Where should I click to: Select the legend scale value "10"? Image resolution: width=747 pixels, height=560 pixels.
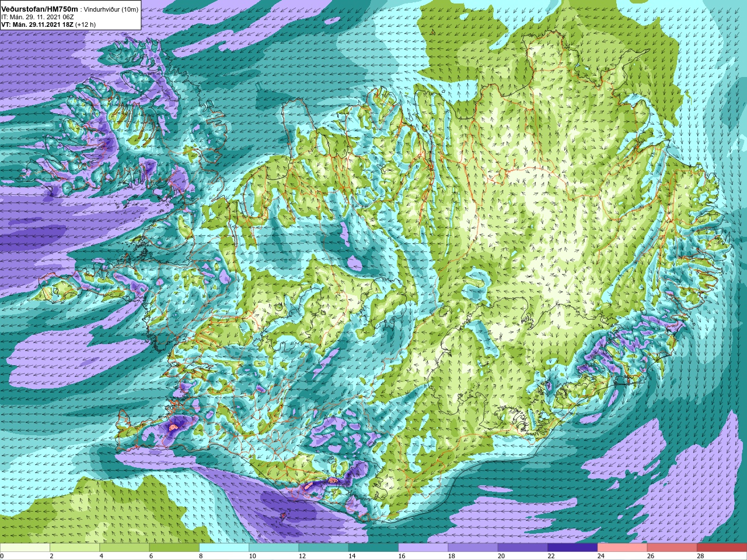click(252, 556)
